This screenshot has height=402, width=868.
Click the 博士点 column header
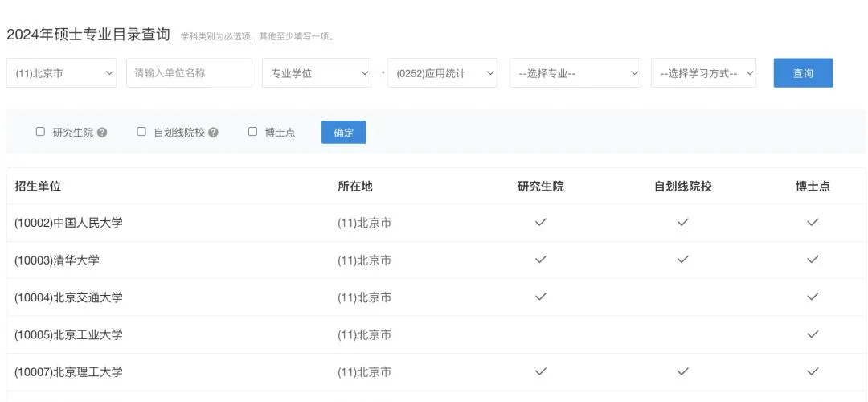tap(813, 187)
